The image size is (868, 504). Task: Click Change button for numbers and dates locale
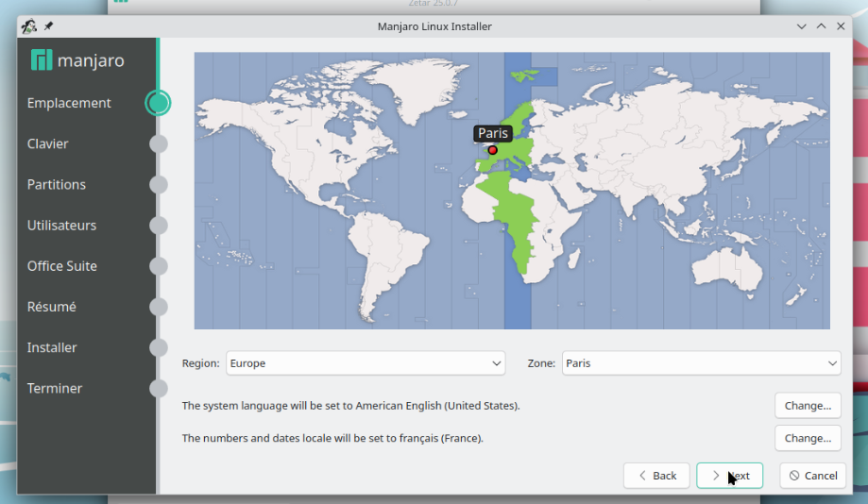(808, 438)
